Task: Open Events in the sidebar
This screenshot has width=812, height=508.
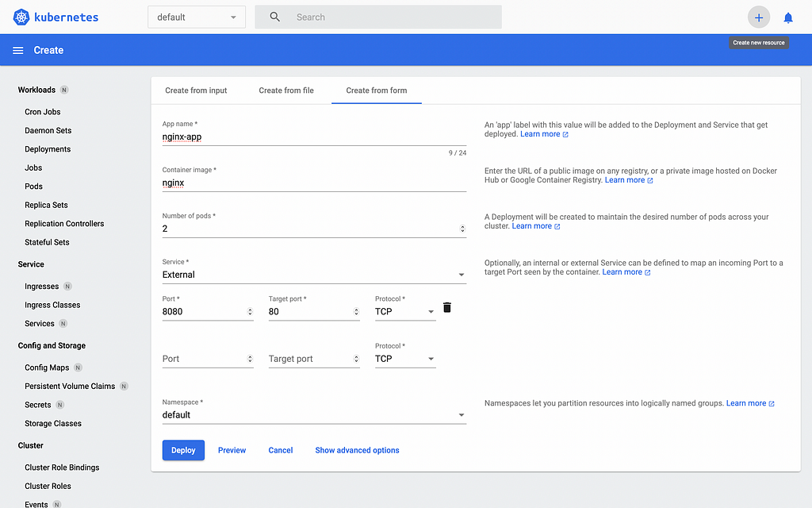Action: click(36, 504)
